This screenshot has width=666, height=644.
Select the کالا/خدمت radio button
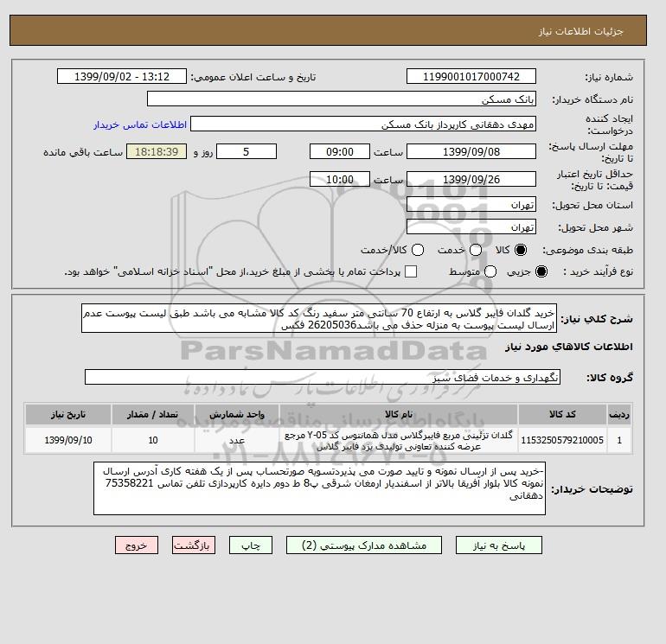point(418,250)
